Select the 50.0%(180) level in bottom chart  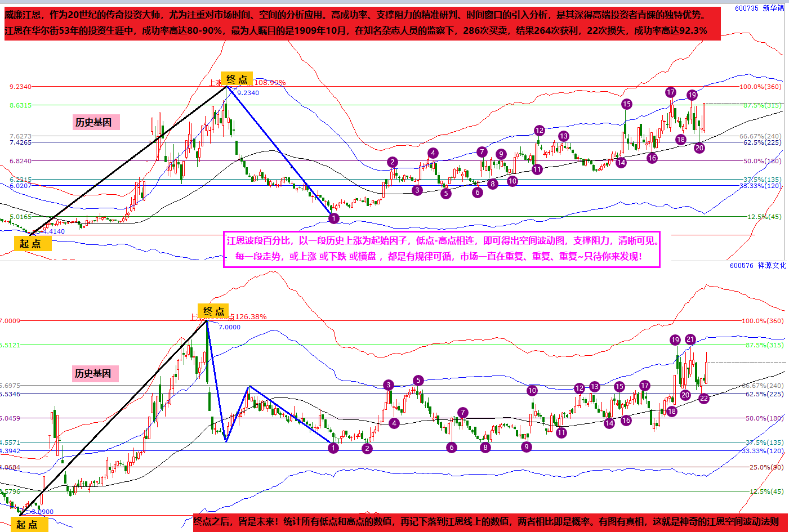[763, 418]
